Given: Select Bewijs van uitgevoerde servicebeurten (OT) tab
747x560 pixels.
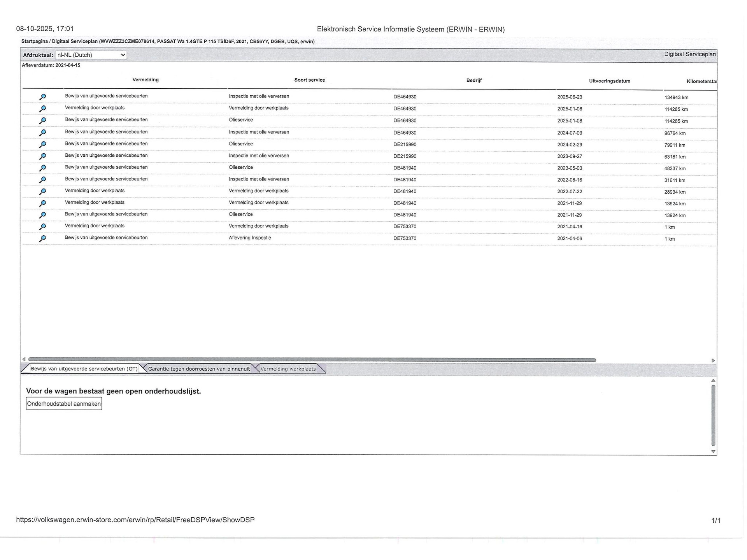Looking at the screenshot, I should 84,369.
